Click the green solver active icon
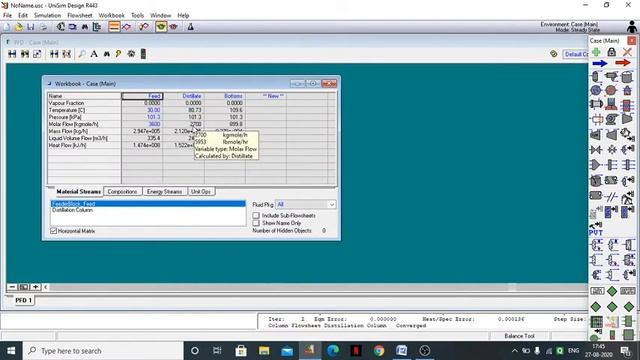 point(161,27)
